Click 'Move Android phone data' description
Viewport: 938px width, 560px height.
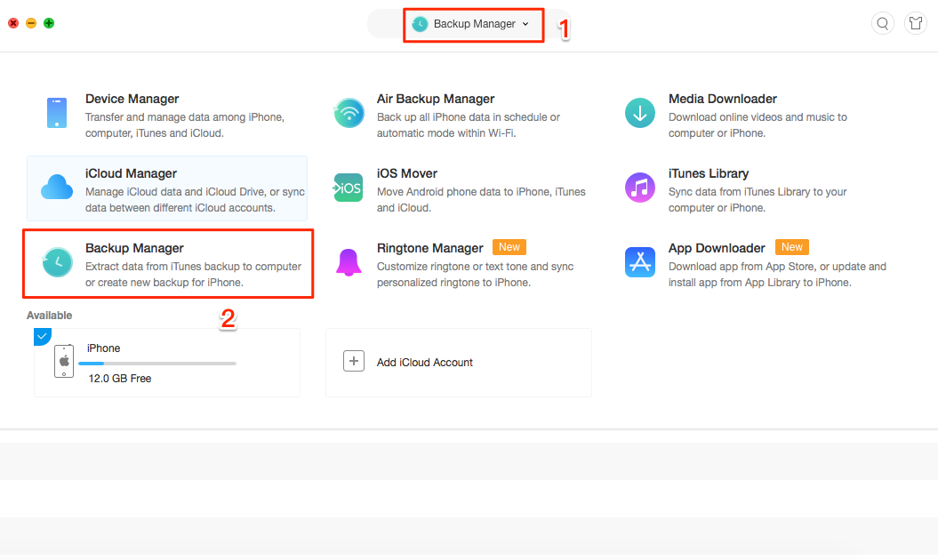click(x=481, y=200)
